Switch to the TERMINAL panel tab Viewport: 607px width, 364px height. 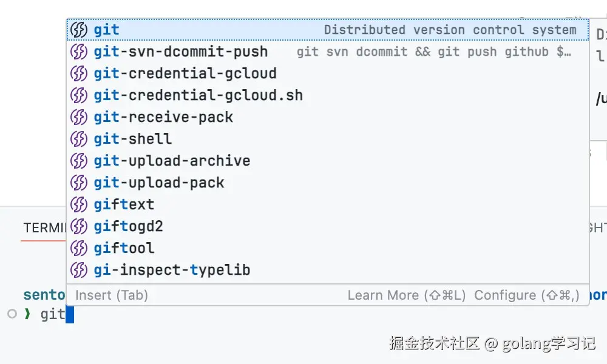point(44,227)
